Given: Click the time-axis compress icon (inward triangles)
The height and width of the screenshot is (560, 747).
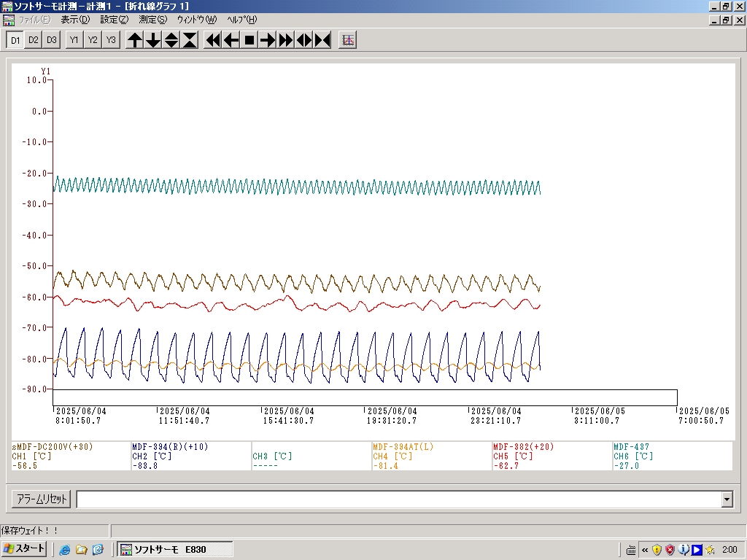Looking at the screenshot, I should tap(322, 40).
